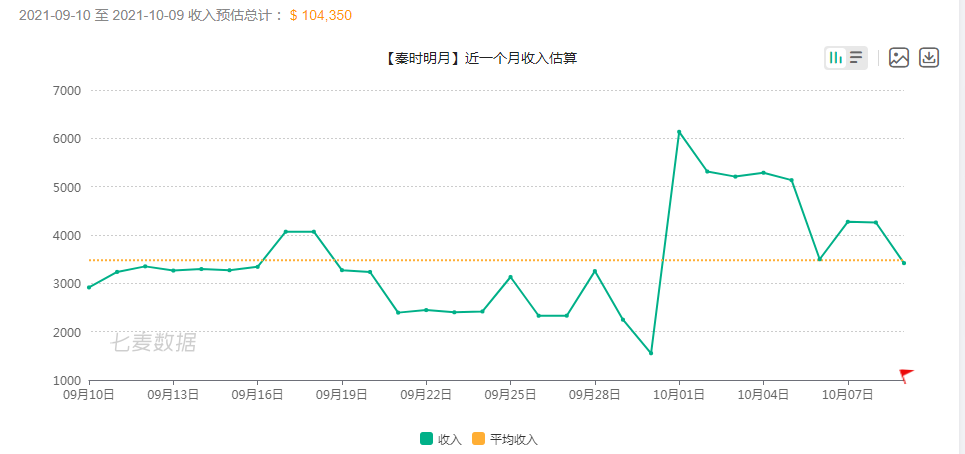
Task: Download chart data icon
Action: (929, 58)
